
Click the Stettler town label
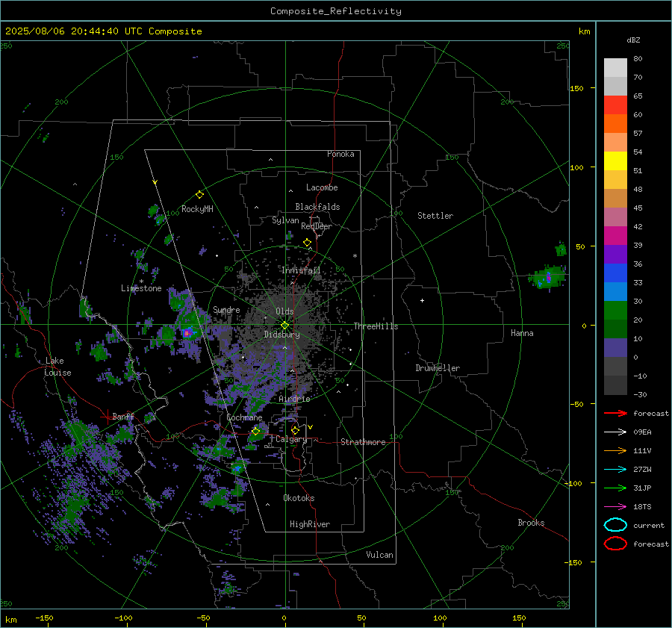click(x=435, y=216)
